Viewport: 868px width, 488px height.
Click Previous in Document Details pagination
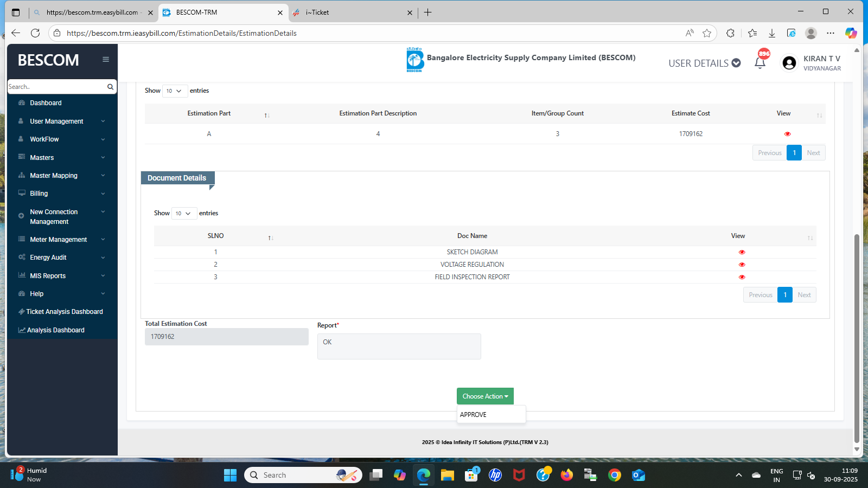760,295
